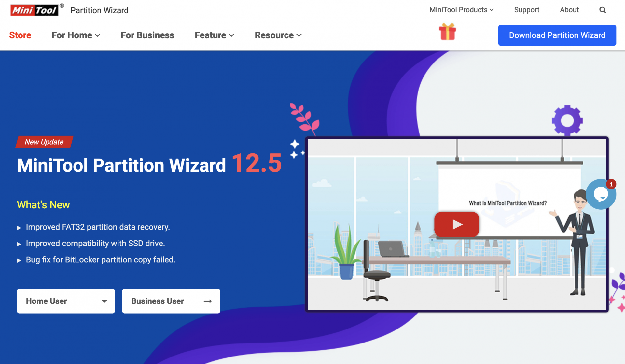Open the Support link
625x364 pixels.
tap(526, 10)
